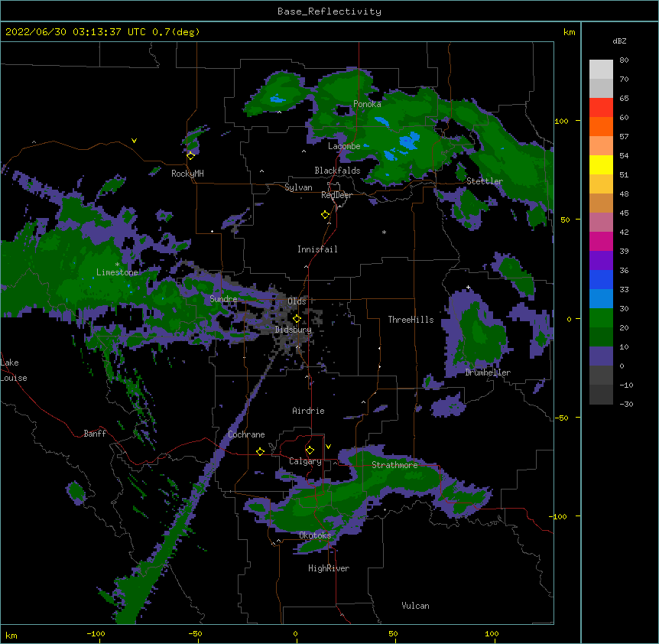Click the km unit label at top right

point(569,32)
